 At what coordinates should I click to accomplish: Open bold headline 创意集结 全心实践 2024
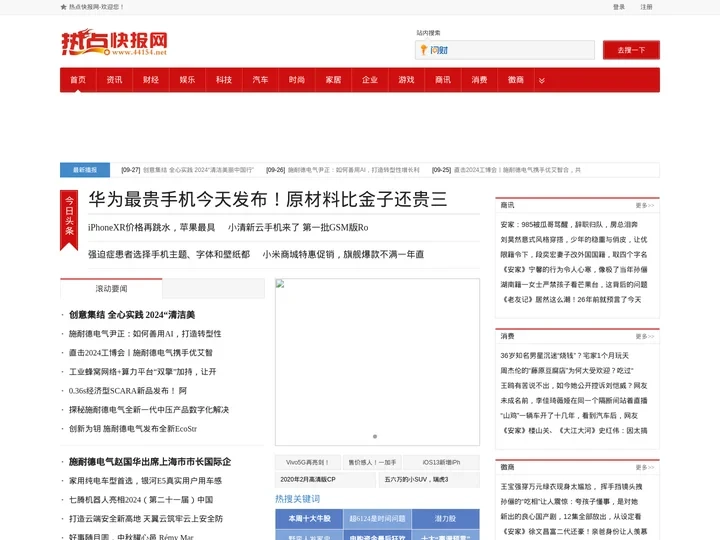pos(132,315)
